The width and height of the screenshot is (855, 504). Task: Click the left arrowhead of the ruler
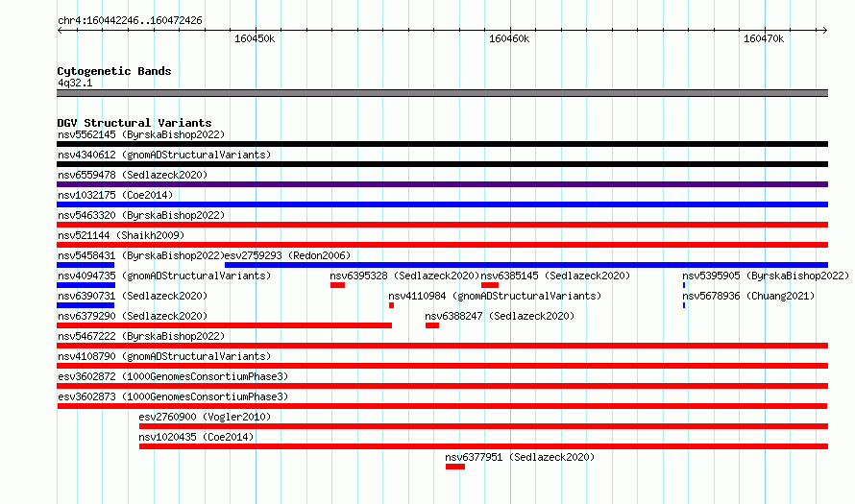pyautogui.click(x=60, y=31)
